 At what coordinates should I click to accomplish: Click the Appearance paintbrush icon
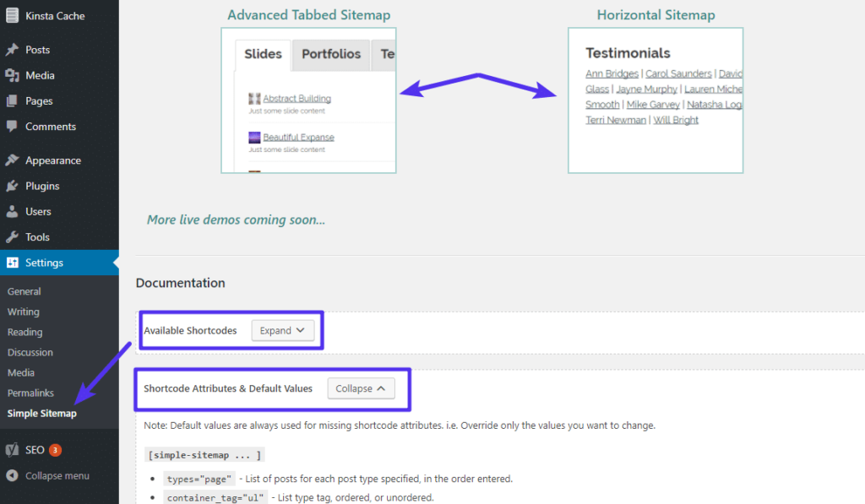pos(12,160)
